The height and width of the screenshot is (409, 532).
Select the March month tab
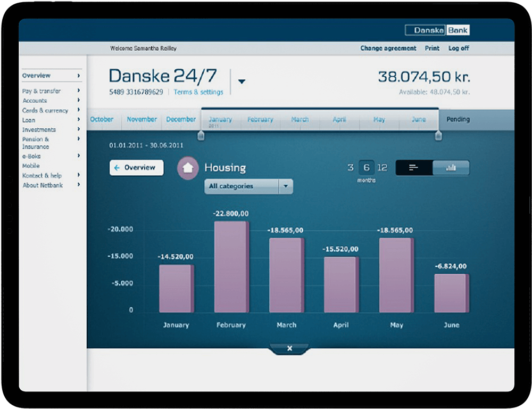300,119
